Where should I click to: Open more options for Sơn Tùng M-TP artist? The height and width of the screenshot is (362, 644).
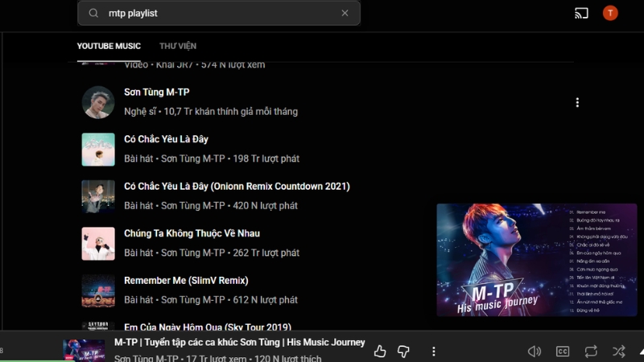click(x=577, y=102)
